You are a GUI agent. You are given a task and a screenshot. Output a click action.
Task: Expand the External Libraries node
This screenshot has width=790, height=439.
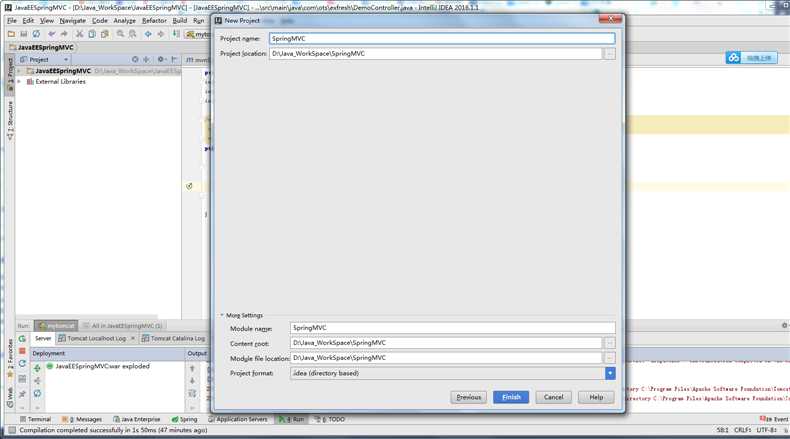coord(19,81)
